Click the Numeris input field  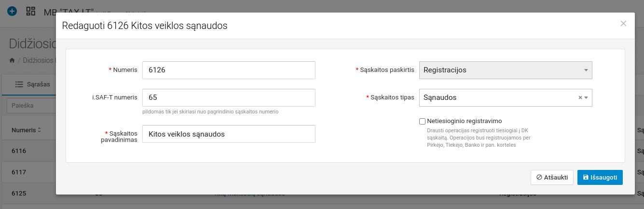(229, 70)
